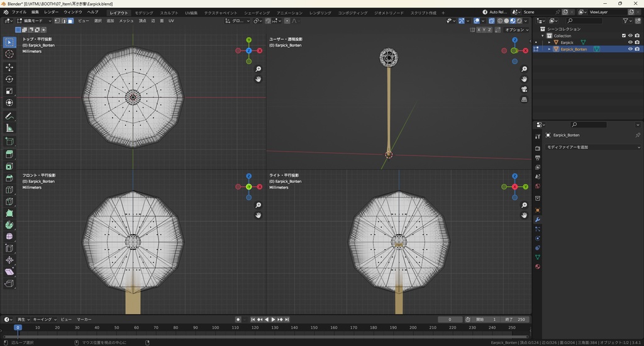
Task: Toggle camera view in perspective viewport
Action: point(524,89)
